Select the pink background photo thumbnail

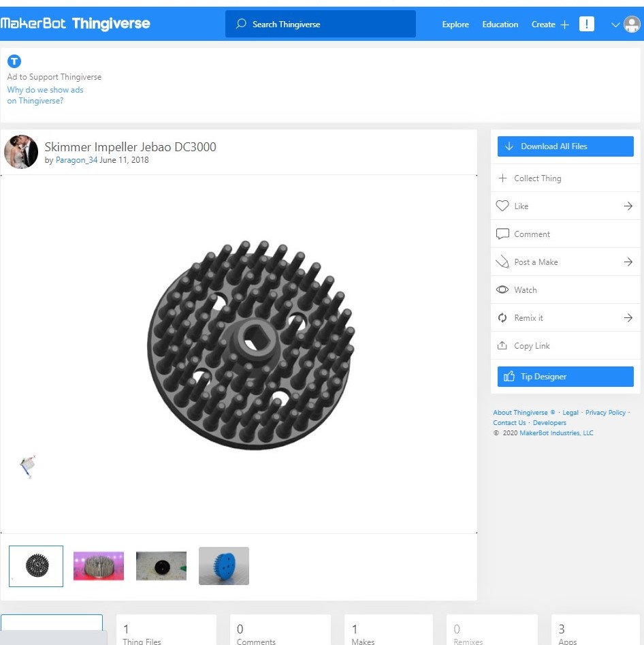98,566
